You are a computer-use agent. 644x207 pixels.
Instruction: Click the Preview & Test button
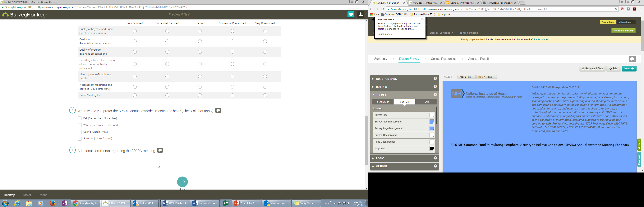pyautogui.click(x=592, y=68)
